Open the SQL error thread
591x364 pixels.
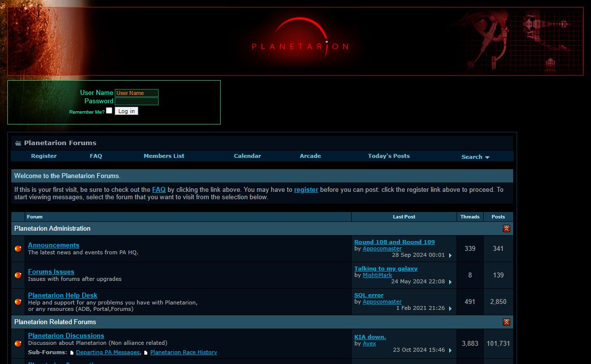coord(369,295)
